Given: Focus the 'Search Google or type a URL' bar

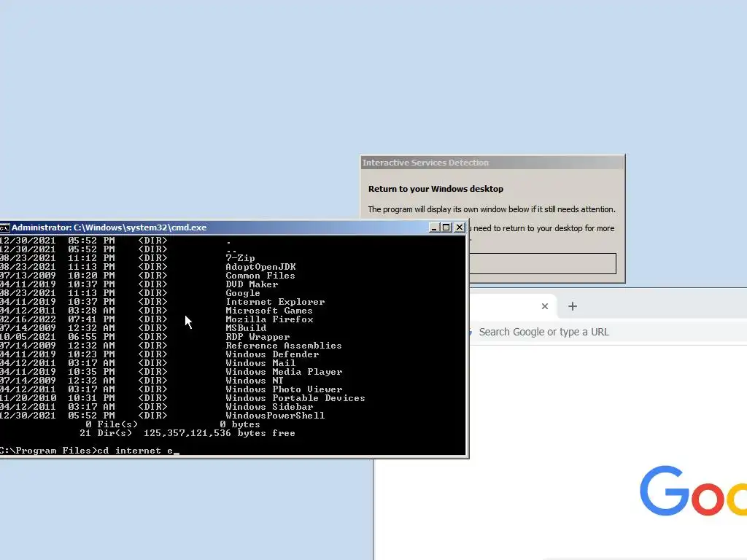Looking at the screenshot, I should coord(608,332).
